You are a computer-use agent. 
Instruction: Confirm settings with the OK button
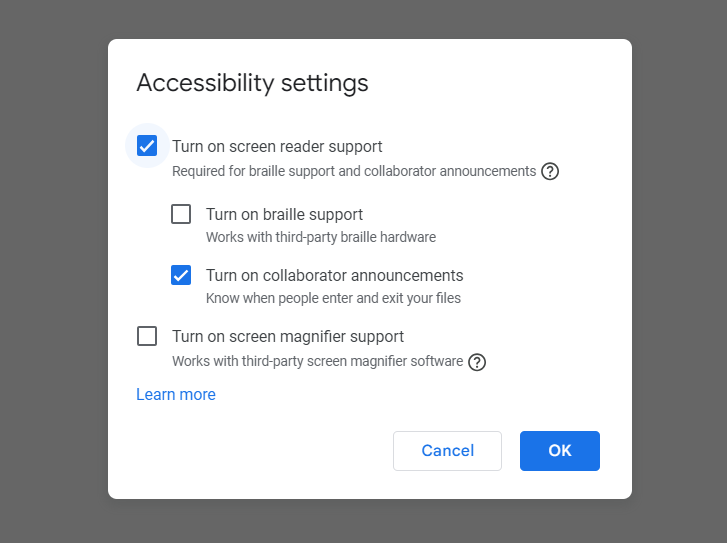[x=559, y=451]
